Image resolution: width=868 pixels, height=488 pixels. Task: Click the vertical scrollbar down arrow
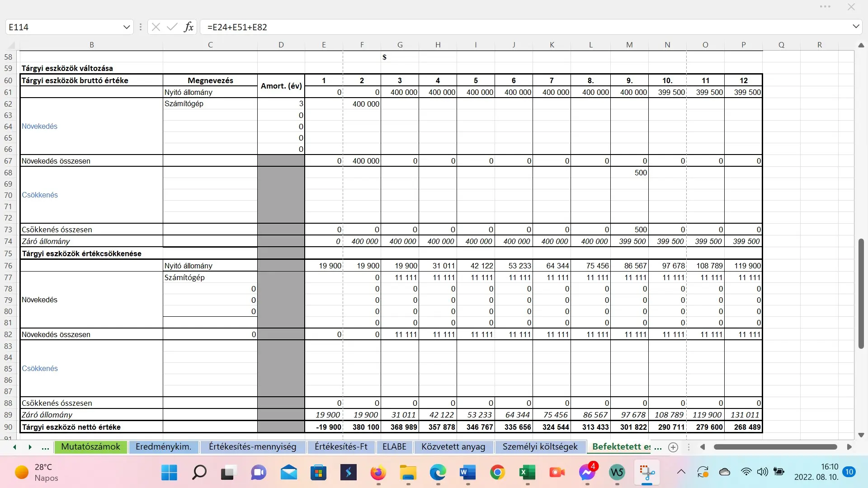click(861, 435)
